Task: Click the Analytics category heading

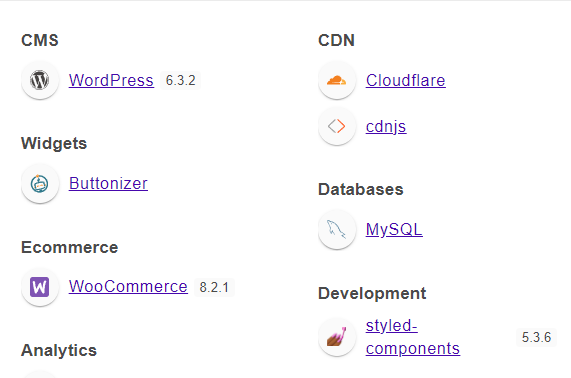Action: click(59, 351)
